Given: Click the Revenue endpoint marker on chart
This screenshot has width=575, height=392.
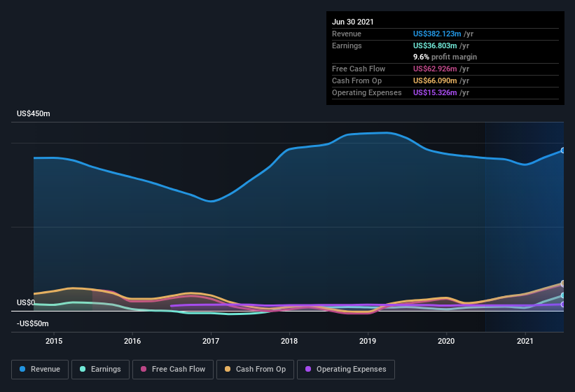Looking at the screenshot, I should 562,150.
